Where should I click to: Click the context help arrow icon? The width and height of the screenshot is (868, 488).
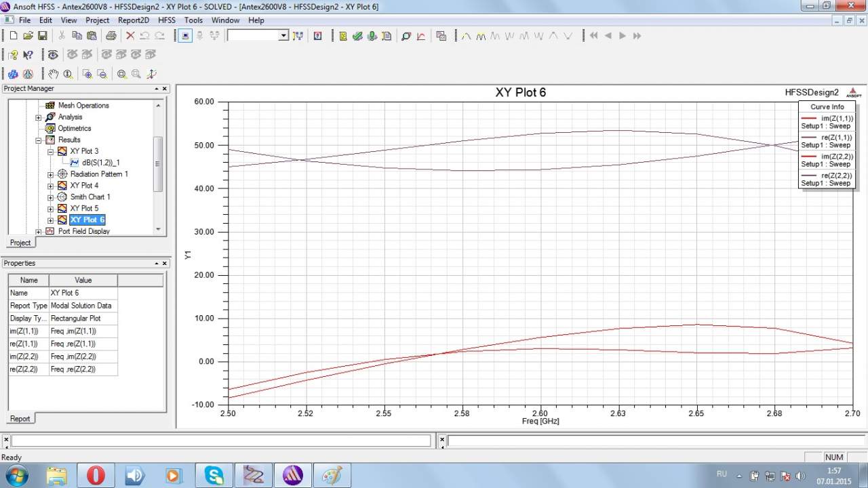coord(28,55)
